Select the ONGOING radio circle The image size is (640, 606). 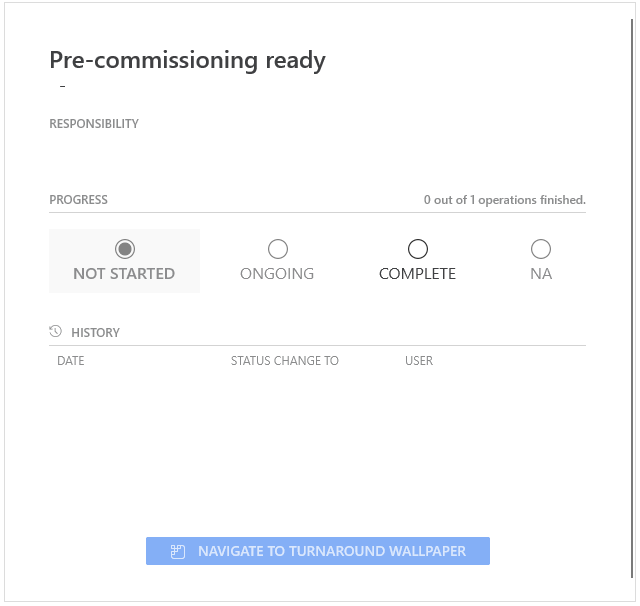pos(277,249)
